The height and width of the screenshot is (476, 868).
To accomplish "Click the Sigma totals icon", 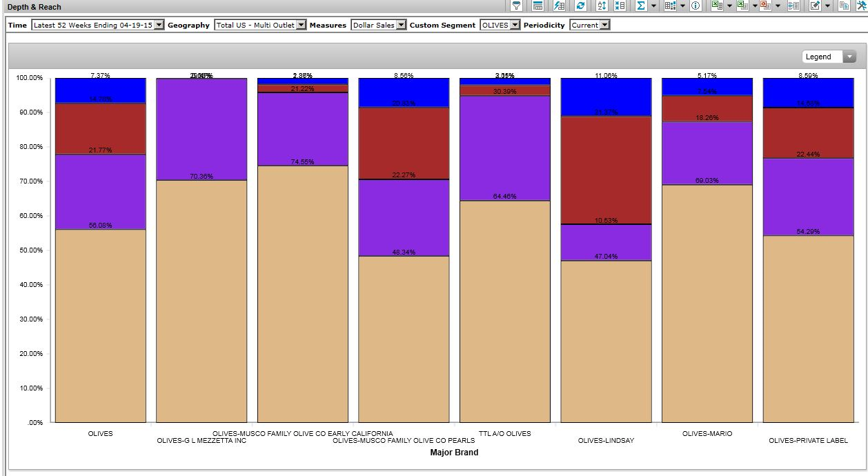I will pyautogui.click(x=640, y=6).
